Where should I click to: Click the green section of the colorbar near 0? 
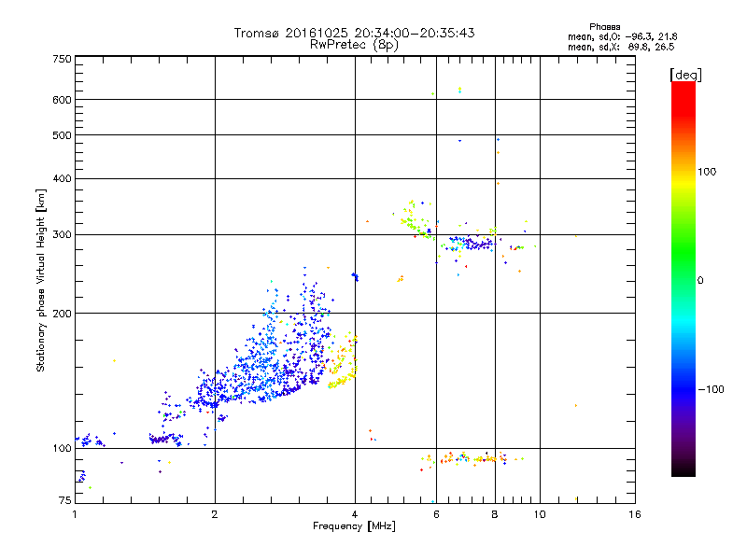pyautogui.click(x=684, y=267)
